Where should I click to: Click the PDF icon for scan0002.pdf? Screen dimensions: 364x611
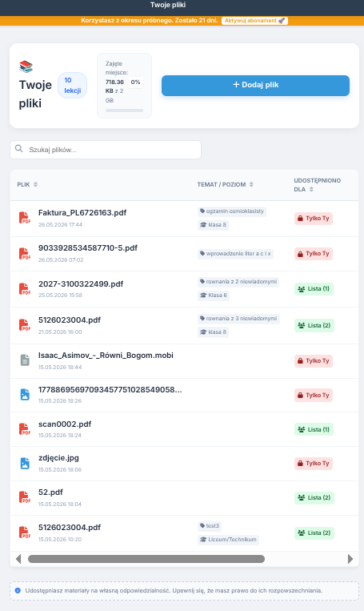click(25, 429)
